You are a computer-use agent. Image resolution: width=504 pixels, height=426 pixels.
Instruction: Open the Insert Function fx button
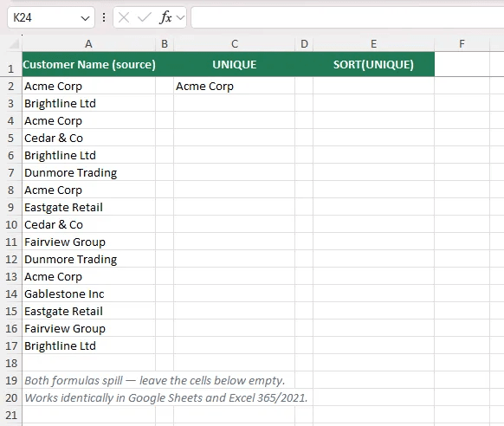pos(166,17)
